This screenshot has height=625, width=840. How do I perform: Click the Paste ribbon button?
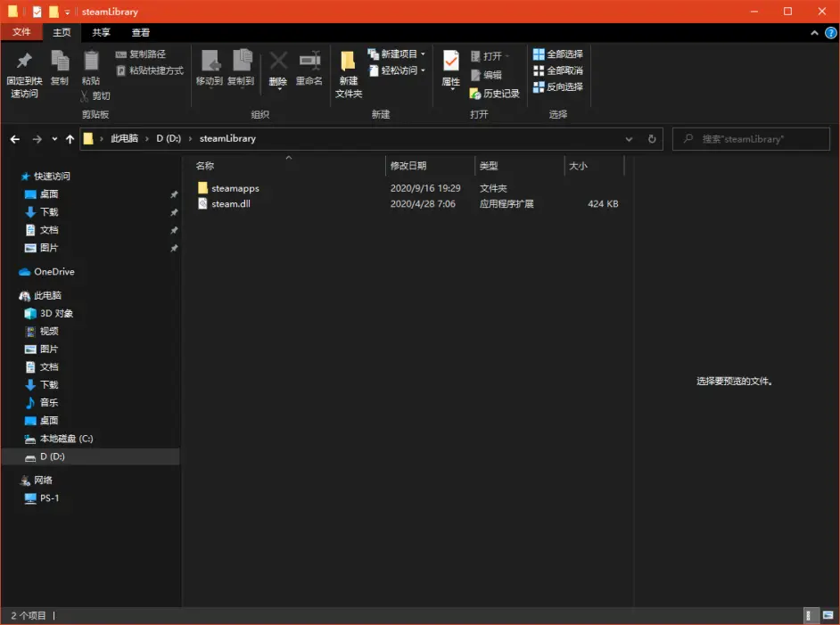pyautogui.click(x=91, y=68)
